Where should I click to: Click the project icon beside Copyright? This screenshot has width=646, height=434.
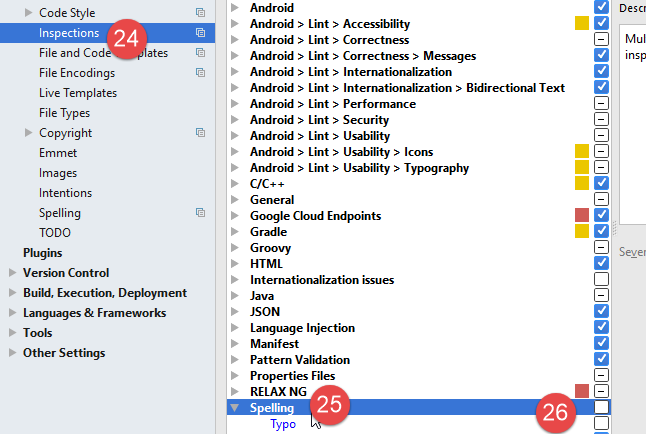coord(201,133)
